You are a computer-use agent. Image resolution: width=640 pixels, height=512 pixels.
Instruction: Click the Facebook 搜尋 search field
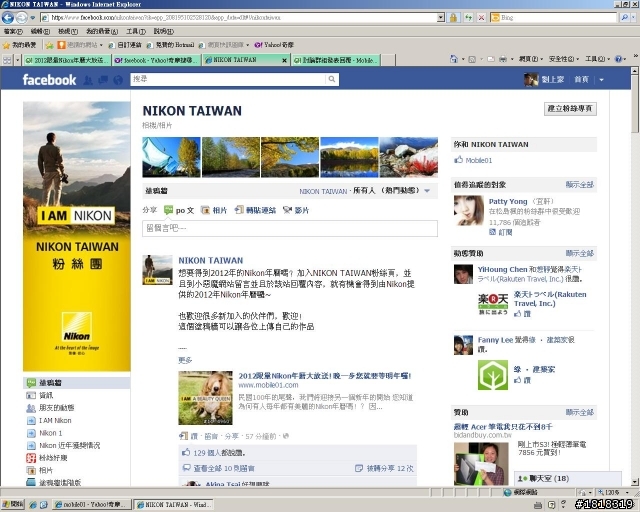click(229, 79)
